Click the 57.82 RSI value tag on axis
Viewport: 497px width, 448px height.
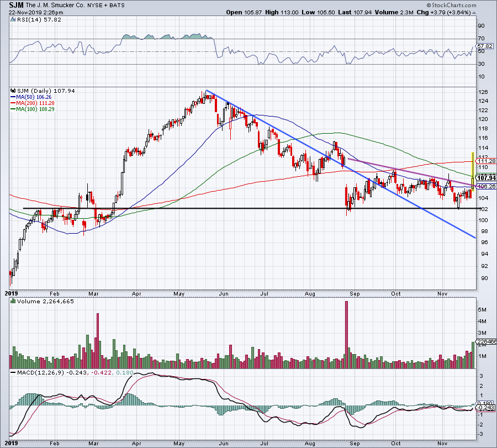(x=485, y=46)
